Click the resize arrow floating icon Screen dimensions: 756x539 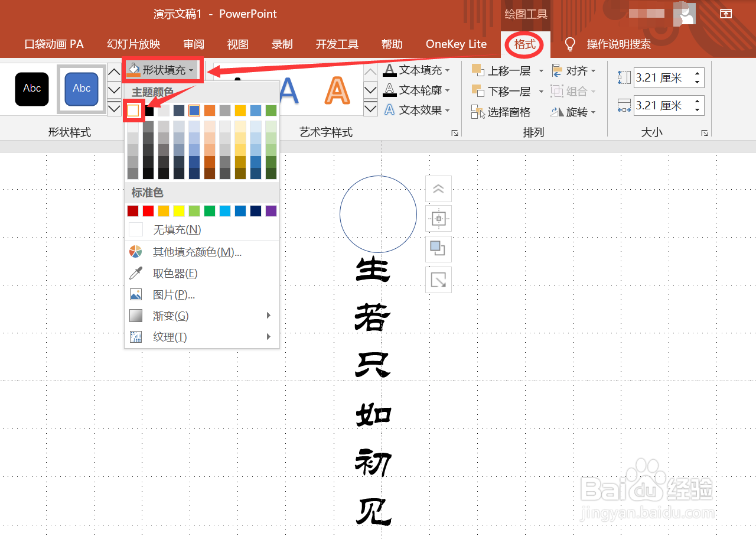438,280
